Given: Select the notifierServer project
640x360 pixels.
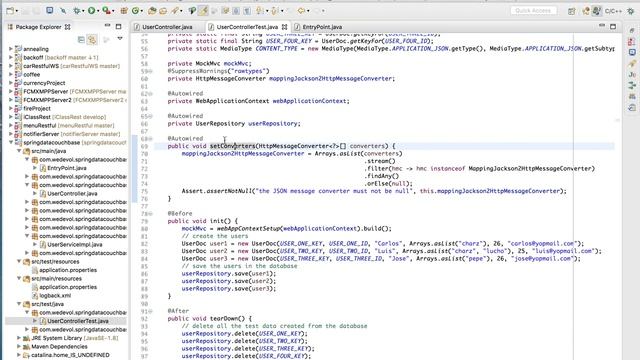Looking at the screenshot, I should 41,134.
